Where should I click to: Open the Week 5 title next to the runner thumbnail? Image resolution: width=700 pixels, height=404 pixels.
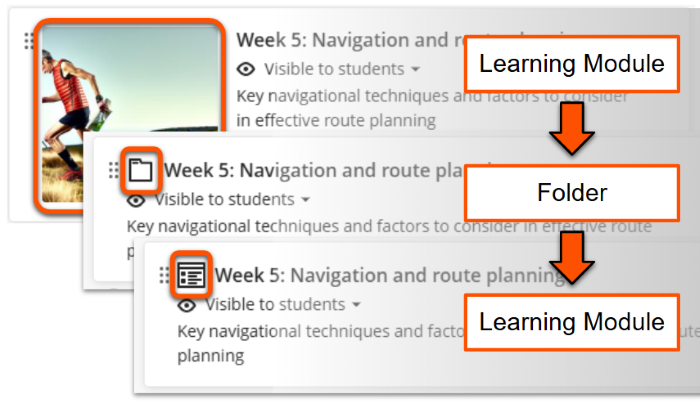point(340,41)
